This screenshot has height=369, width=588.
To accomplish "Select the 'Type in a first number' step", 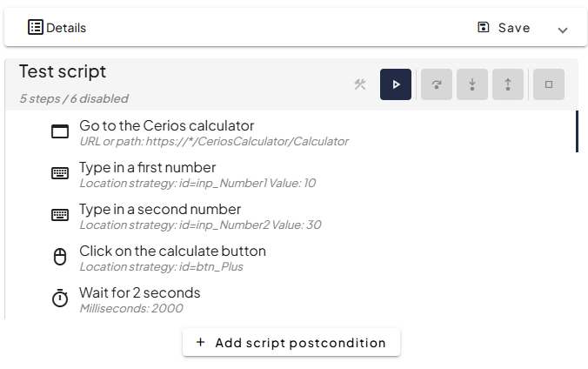I will 147,167.
